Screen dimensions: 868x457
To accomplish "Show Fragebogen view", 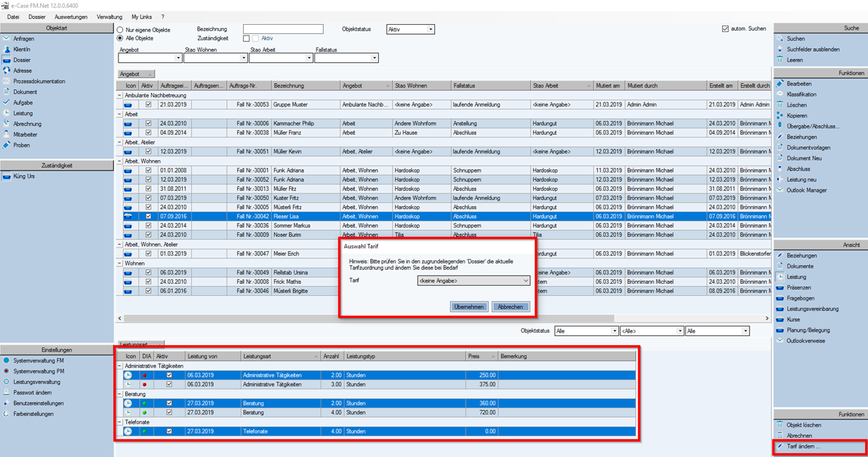I will [800, 298].
